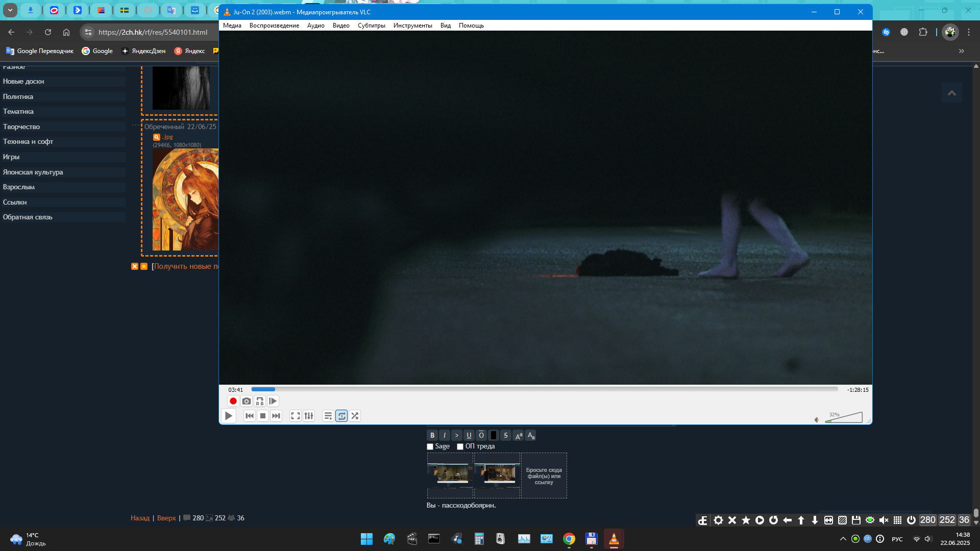Image resolution: width=980 pixels, height=551 pixels.
Task: Toggle the loop repeat mode button
Action: [341, 416]
